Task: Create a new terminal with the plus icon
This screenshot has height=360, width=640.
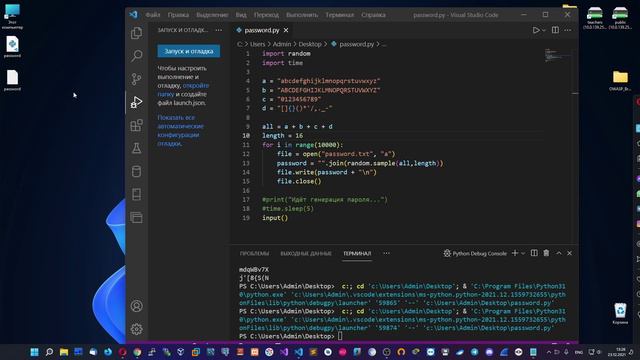Action: [515, 253]
